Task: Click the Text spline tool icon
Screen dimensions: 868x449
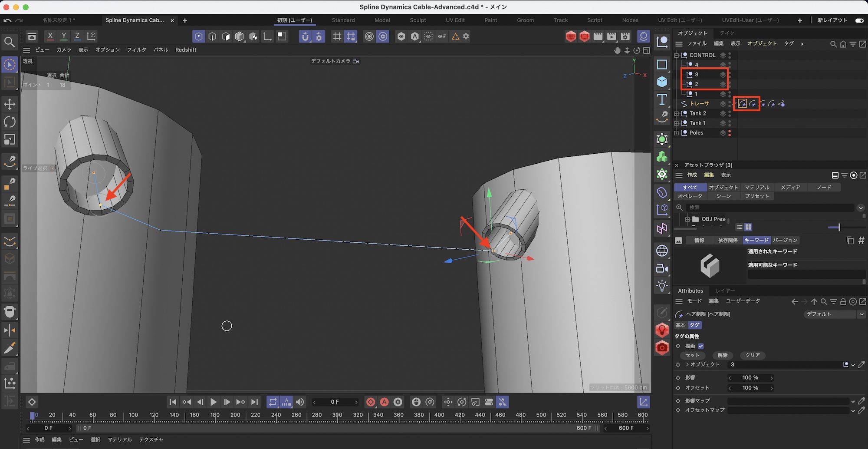Action: point(662,99)
